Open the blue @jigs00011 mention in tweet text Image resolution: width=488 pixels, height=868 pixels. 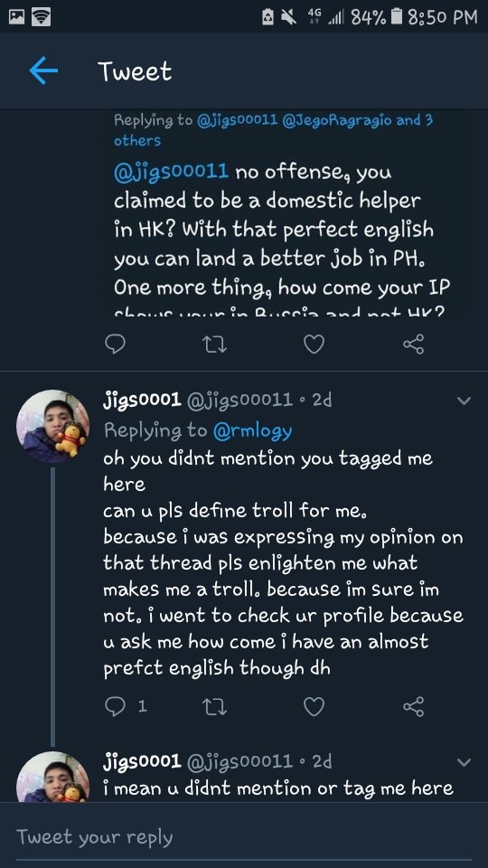[171, 172]
